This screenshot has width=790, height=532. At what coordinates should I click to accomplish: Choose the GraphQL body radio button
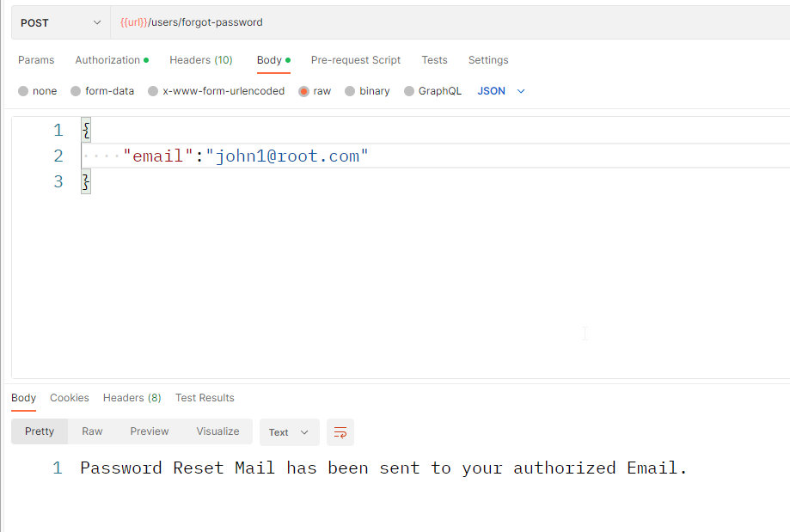tap(409, 91)
